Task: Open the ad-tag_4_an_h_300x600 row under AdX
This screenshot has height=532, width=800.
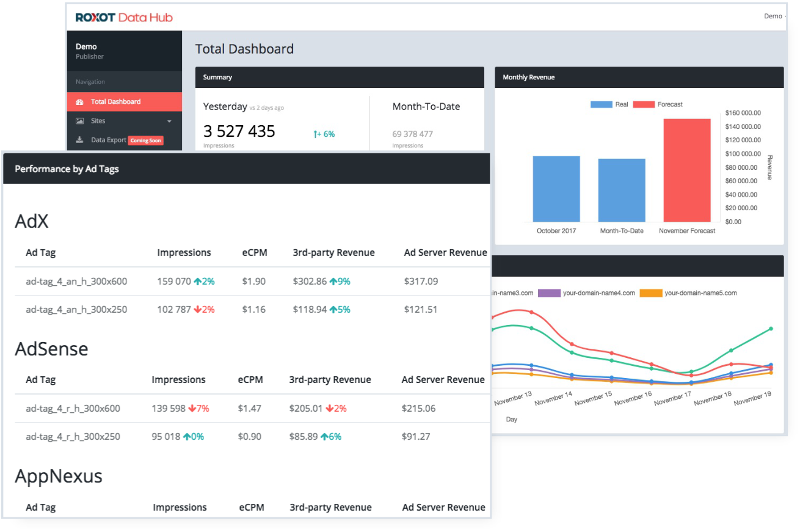Action: click(x=76, y=282)
